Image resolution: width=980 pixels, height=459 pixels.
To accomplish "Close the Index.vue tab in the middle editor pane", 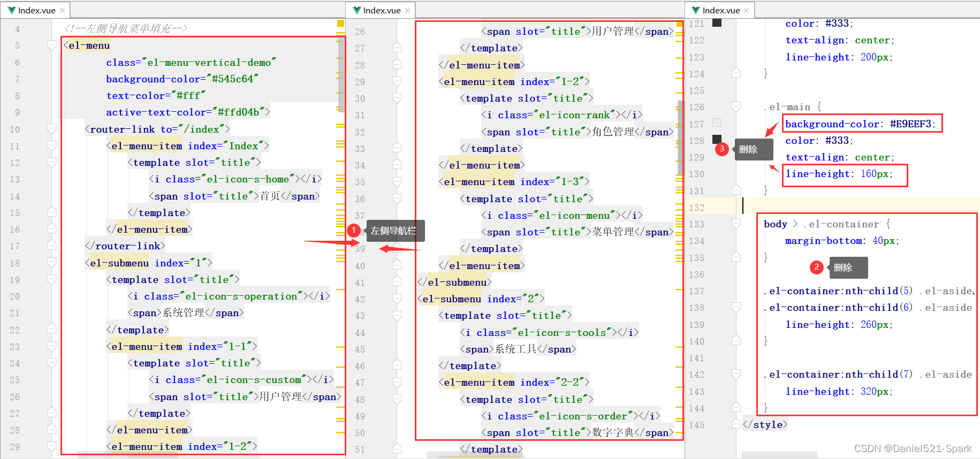I will click(x=407, y=10).
